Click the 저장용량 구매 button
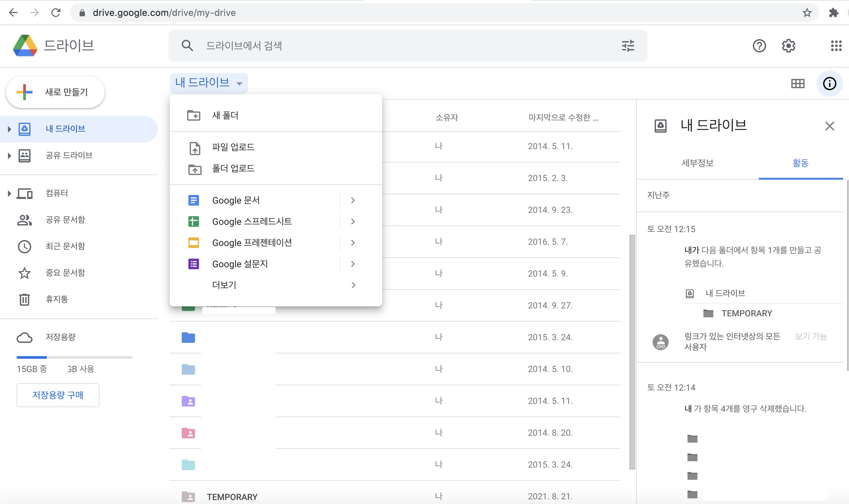The height and width of the screenshot is (504, 849). pyautogui.click(x=58, y=395)
